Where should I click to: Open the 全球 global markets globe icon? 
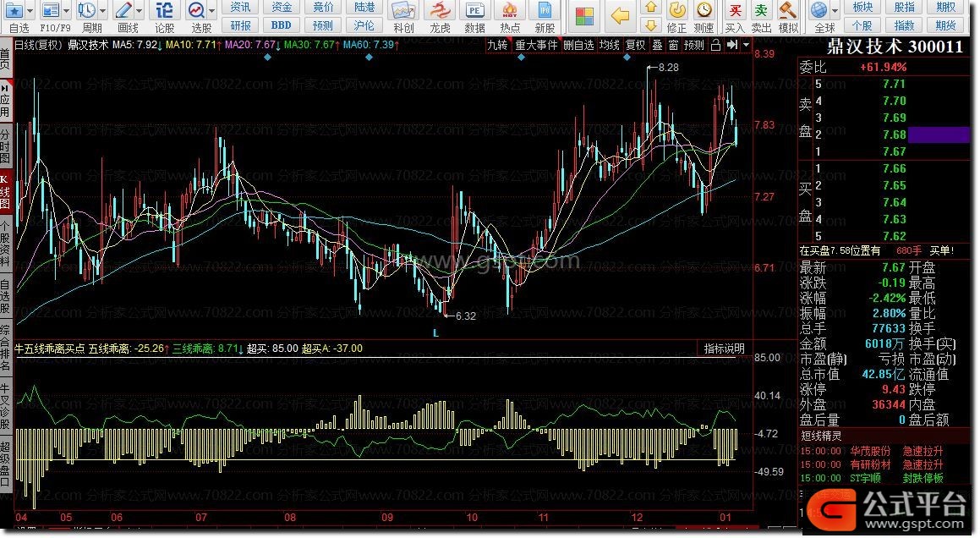pyautogui.click(x=818, y=11)
